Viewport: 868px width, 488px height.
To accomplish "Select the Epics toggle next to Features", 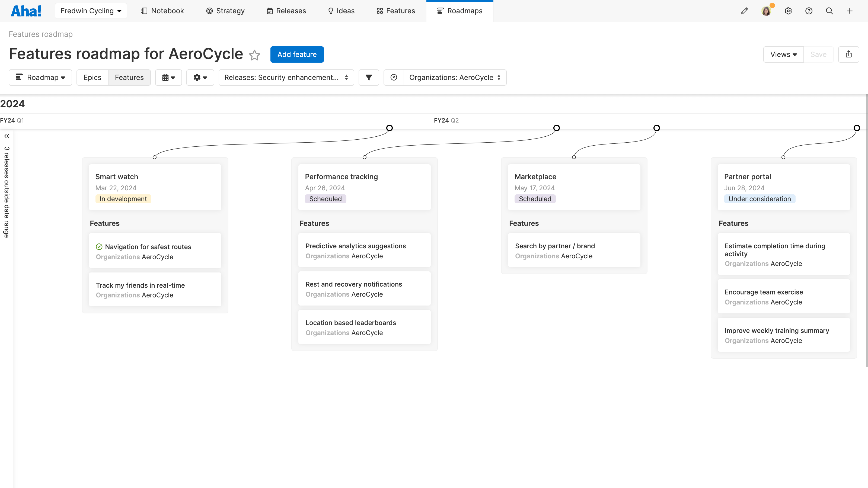I will (92, 78).
